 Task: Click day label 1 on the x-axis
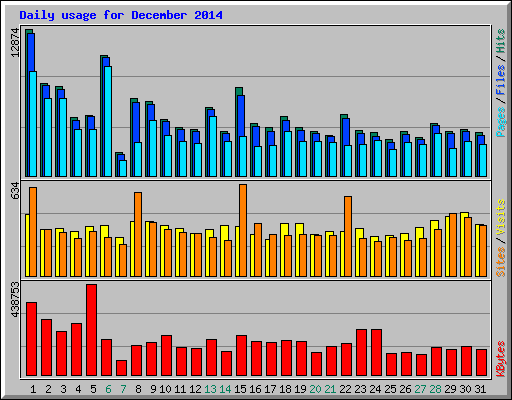point(33,389)
